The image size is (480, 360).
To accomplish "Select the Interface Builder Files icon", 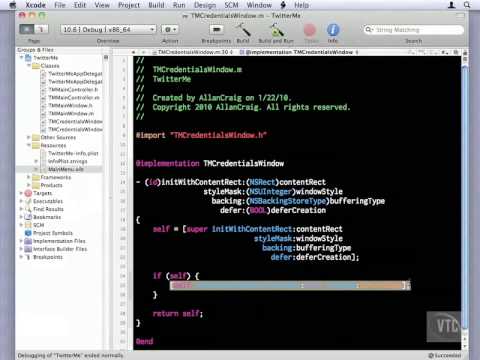I will coord(28,249).
